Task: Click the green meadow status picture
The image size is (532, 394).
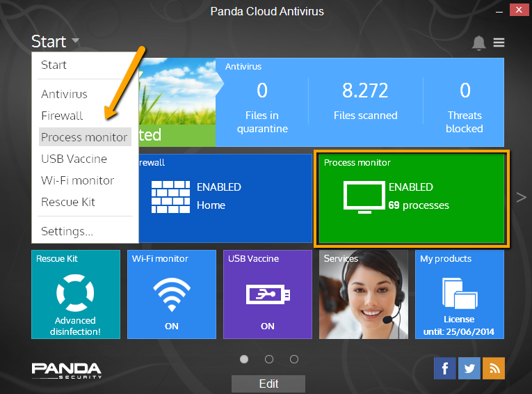Action: tap(177, 92)
